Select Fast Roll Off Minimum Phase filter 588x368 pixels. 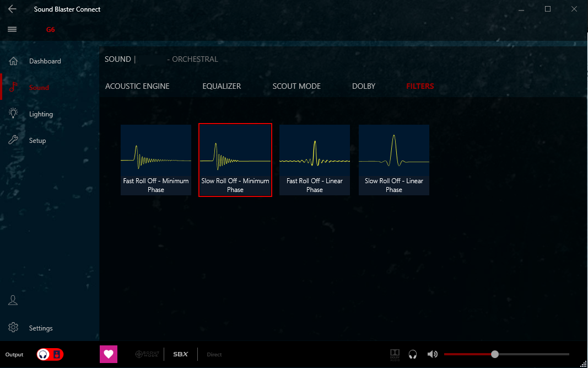[x=156, y=160]
